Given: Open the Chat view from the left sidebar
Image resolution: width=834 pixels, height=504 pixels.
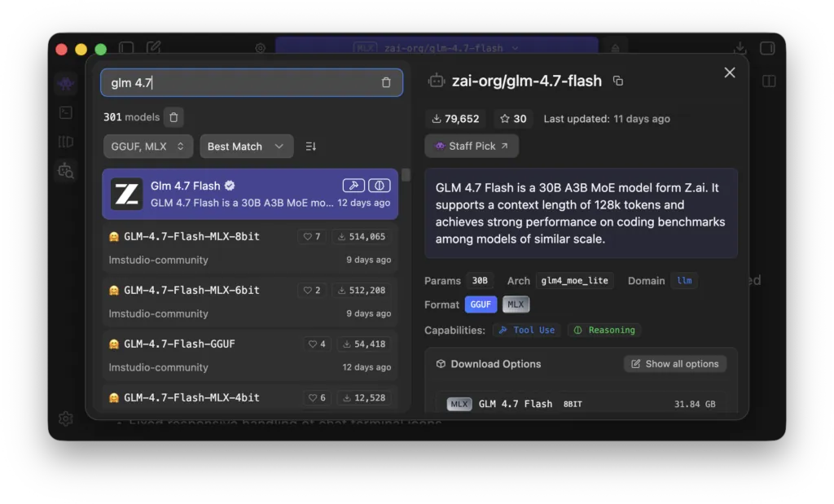Looking at the screenshot, I should [66, 83].
